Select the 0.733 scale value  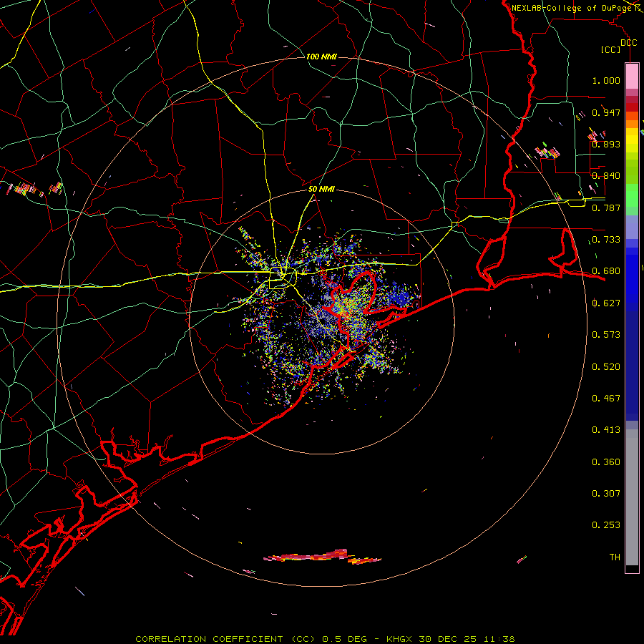[606, 240]
